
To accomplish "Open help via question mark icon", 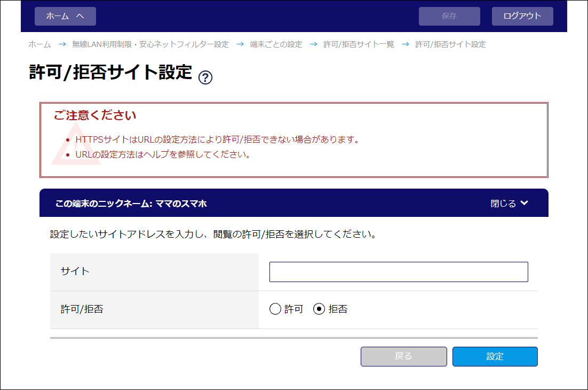I will [205, 77].
